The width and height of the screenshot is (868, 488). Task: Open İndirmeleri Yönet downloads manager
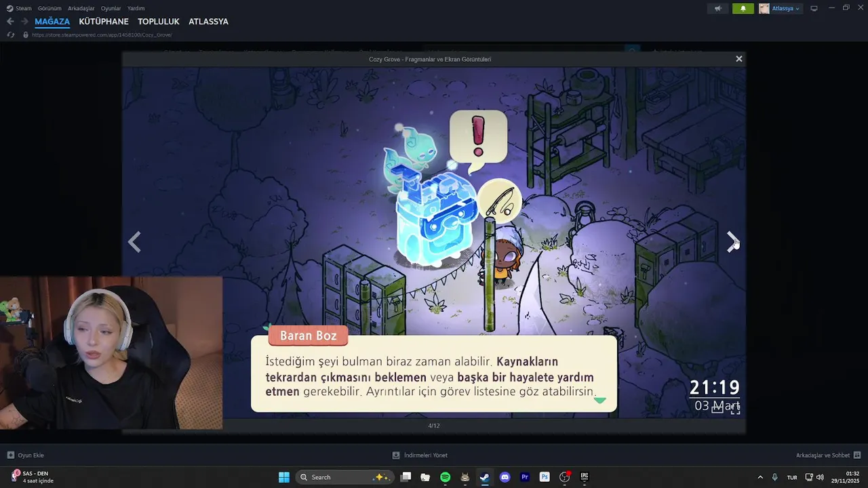[420, 455]
